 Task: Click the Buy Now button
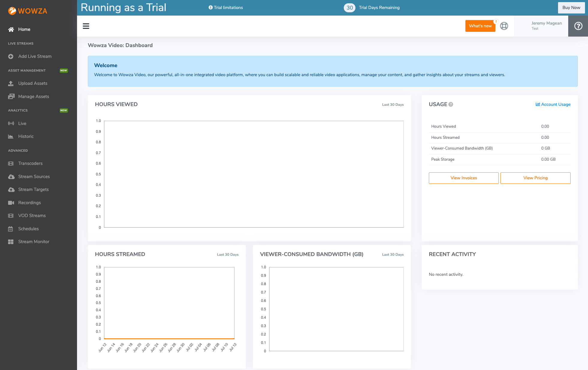571,7
